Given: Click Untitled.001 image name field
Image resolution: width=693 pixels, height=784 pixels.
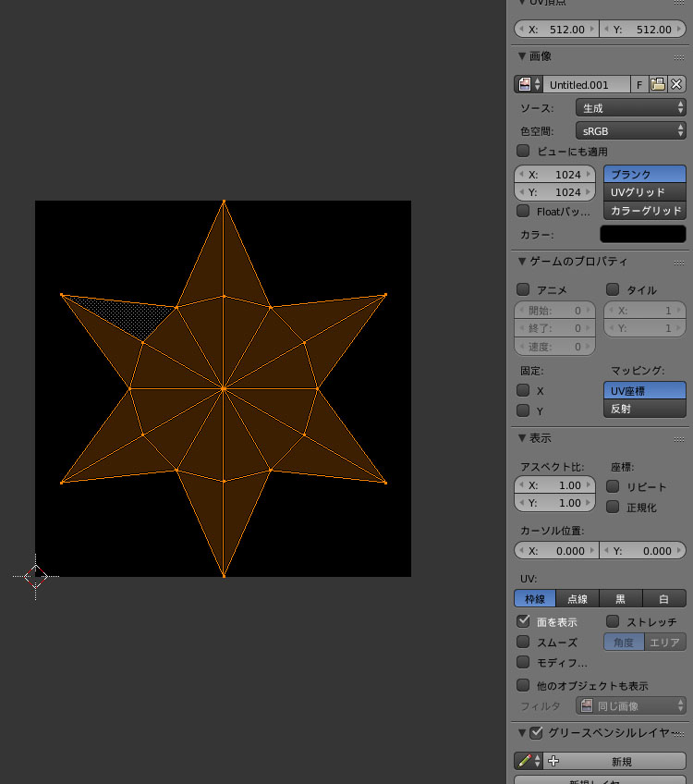Looking at the screenshot, I should [x=586, y=84].
